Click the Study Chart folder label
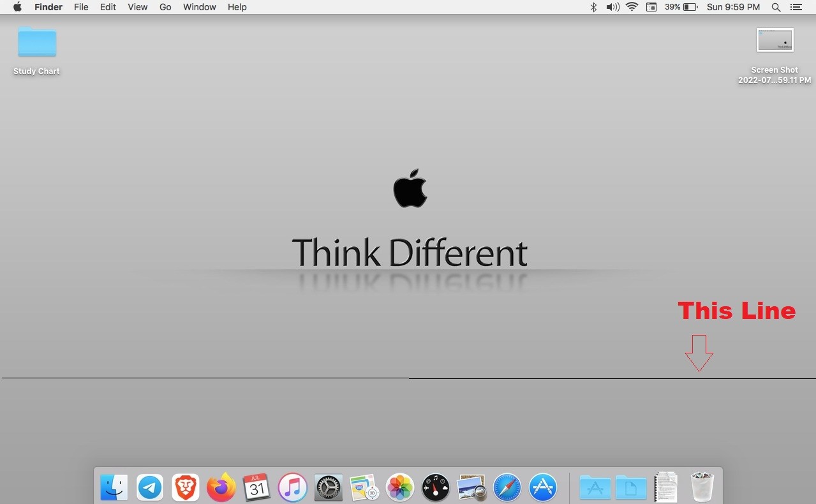 36,71
